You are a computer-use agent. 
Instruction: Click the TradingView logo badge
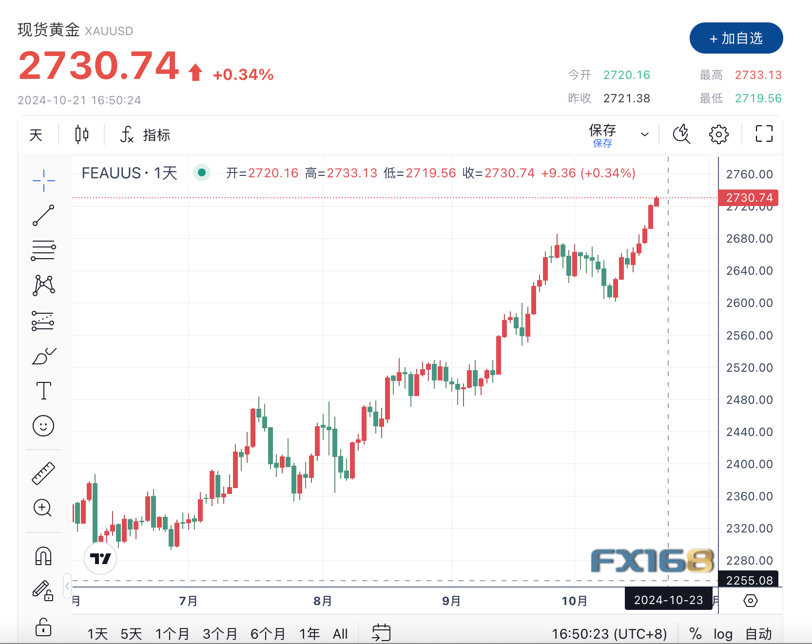[x=100, y=558]
